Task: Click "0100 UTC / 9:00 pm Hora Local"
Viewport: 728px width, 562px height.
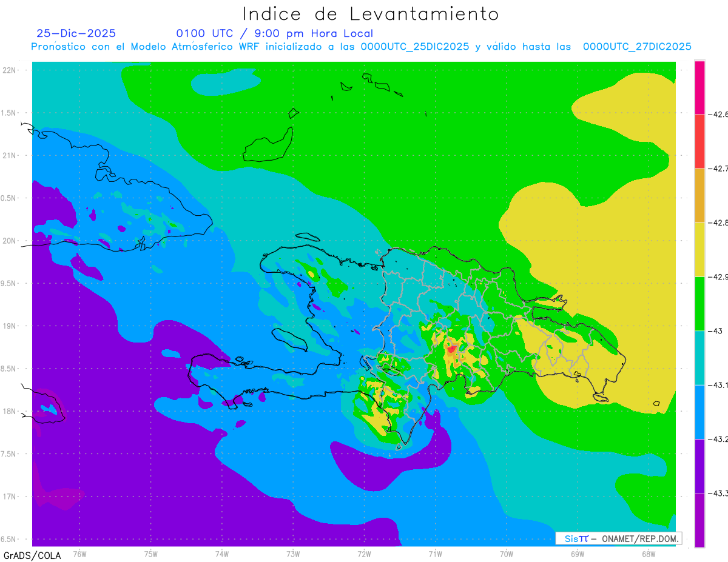Action: point(274,33)
